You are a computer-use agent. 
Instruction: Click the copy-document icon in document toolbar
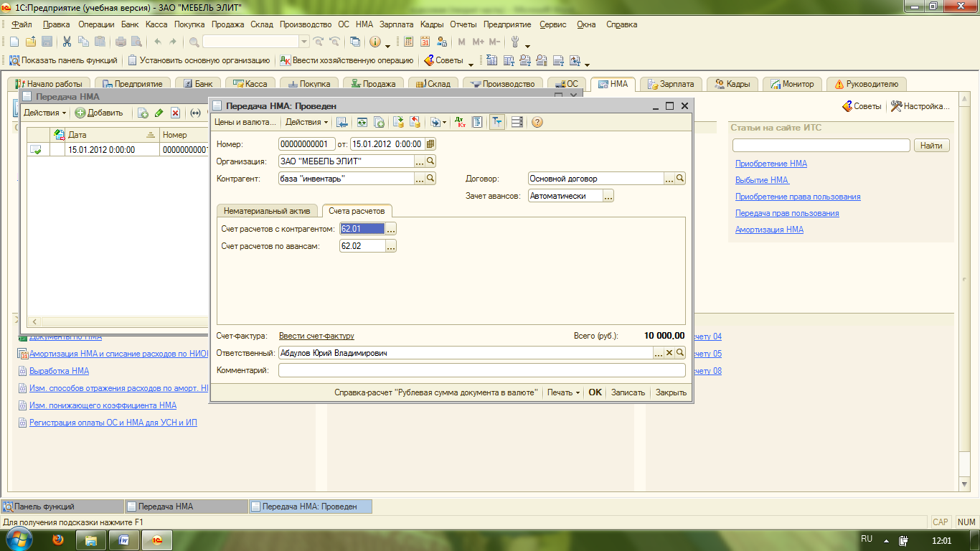[x=379, y=122]
